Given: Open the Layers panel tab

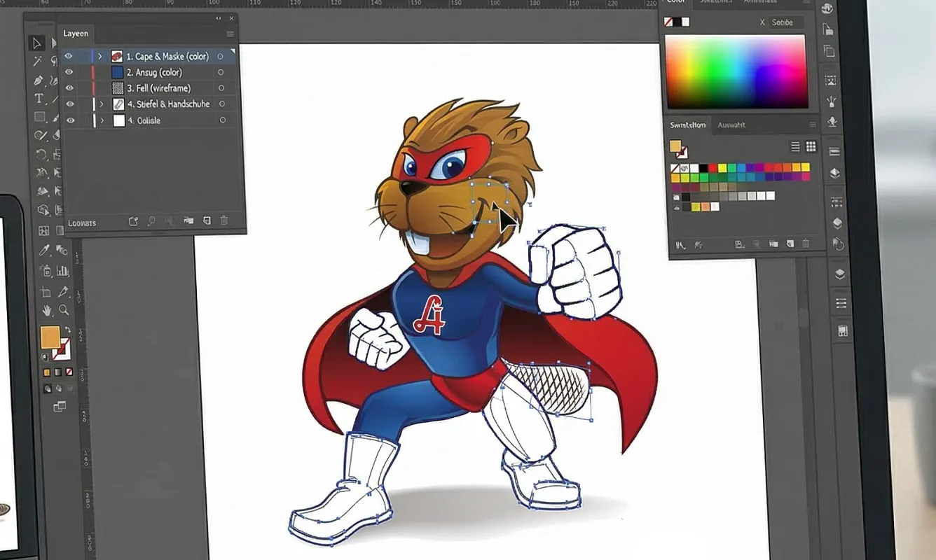Looking at the screenshot, I should coord(76,34).
